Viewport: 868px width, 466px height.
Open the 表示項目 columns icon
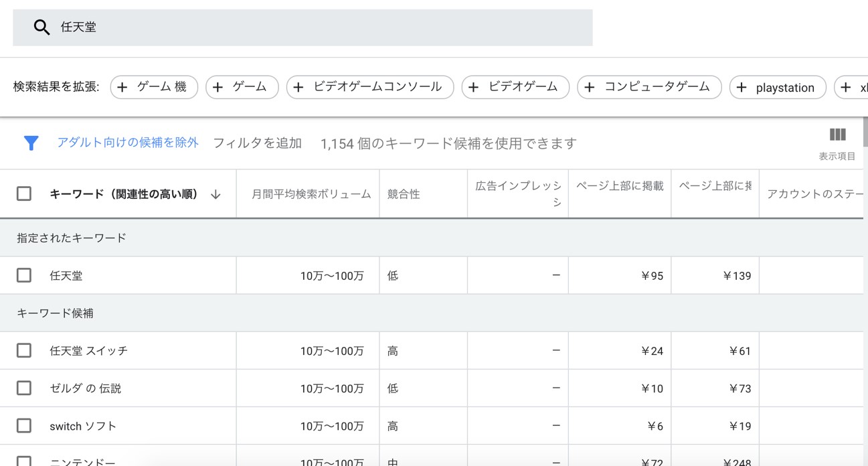point(837,135)
